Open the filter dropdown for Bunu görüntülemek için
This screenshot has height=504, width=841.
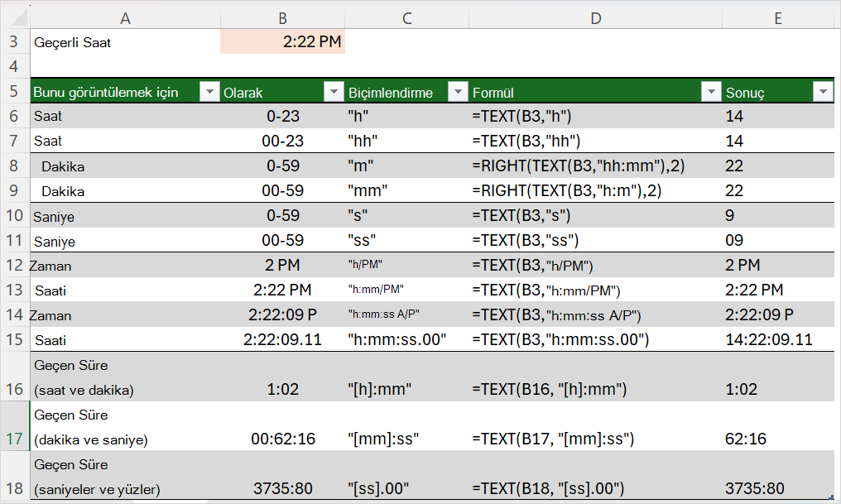tap(209, 92)
